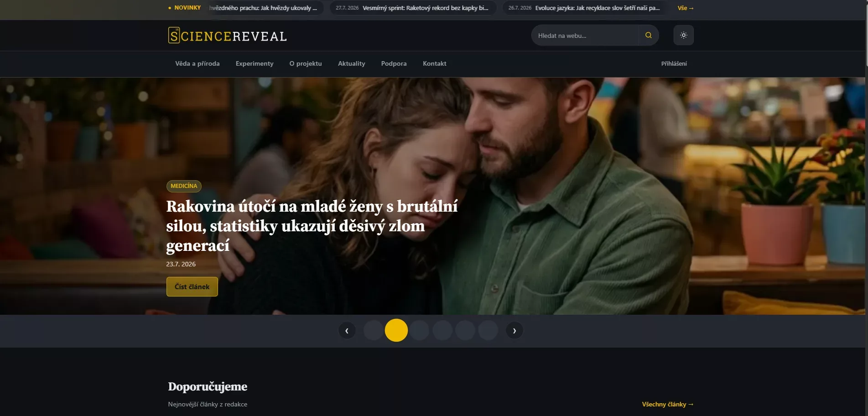This screenshot has width=868, height=416.
Task: Go to previous slide with left arrow
Action: pos(347,330)
